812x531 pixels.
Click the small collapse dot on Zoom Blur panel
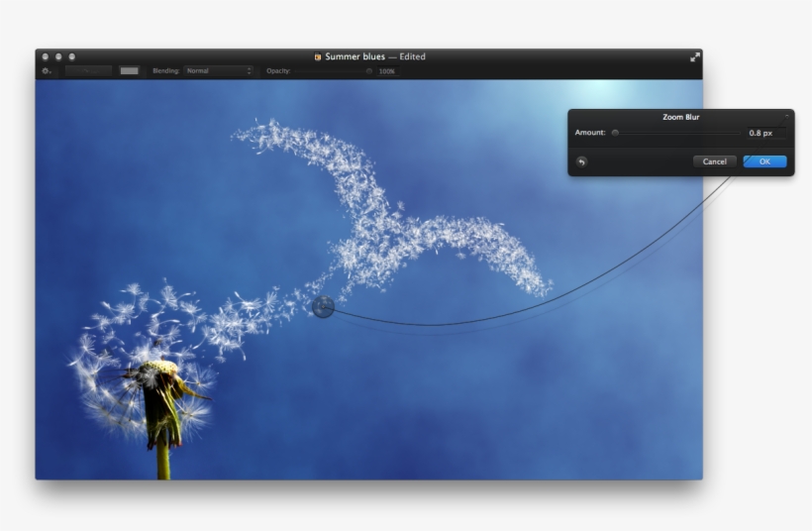click(787, 116)
